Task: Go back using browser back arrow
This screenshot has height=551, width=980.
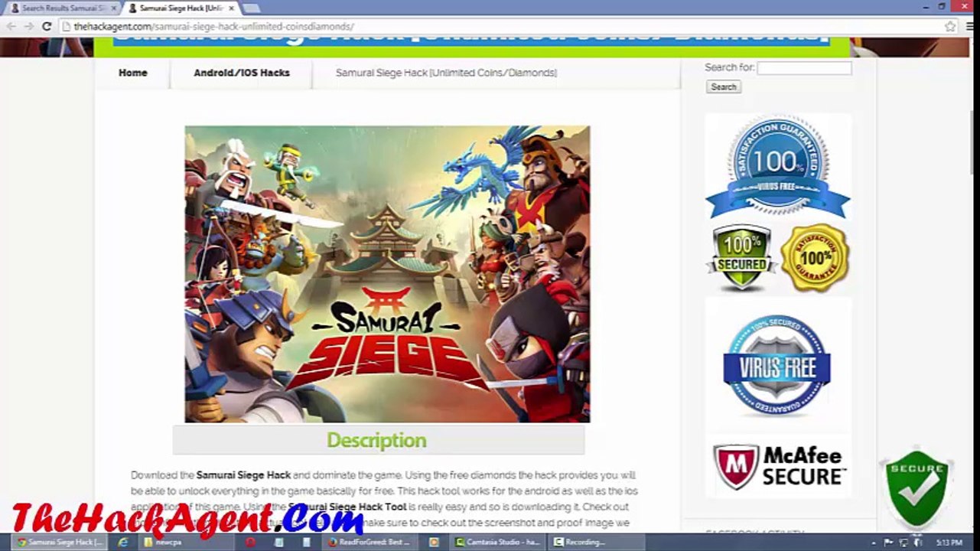Action: click(x=11, y=26)
